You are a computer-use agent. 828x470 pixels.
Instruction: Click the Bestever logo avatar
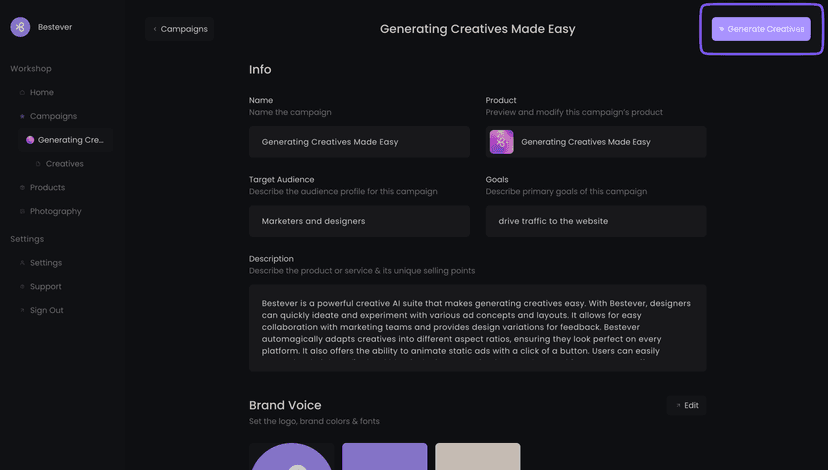tap(20, 27)
